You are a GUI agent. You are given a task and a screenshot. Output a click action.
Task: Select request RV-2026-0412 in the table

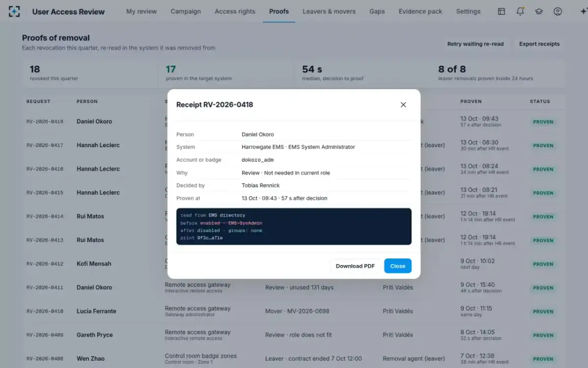coord(45,264)
